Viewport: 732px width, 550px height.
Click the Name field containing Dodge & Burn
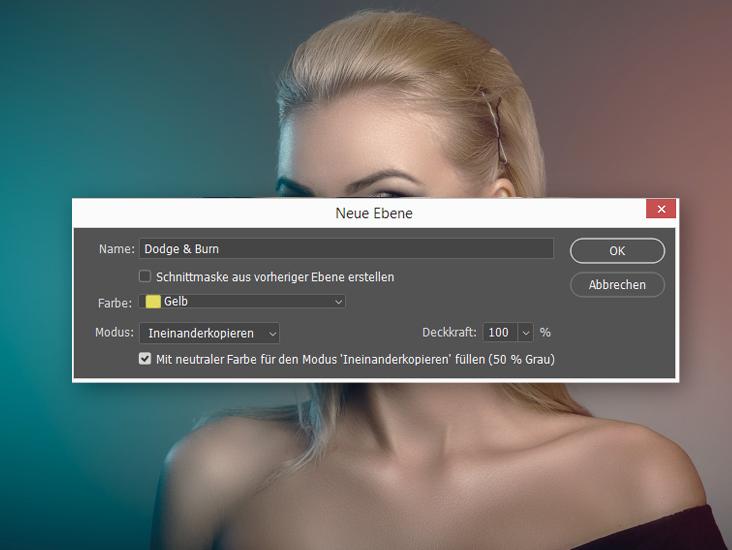coord(346,249)
